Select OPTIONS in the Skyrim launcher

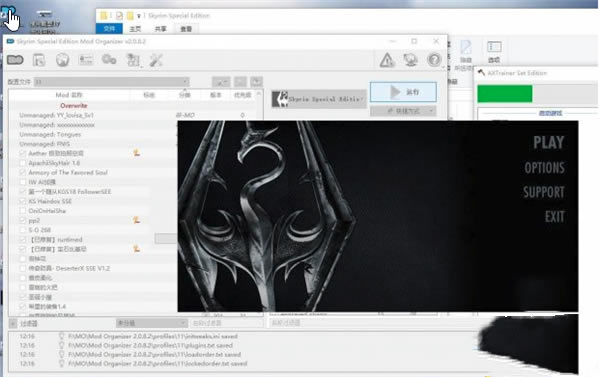pyautogui.click(x=544, y=168)
